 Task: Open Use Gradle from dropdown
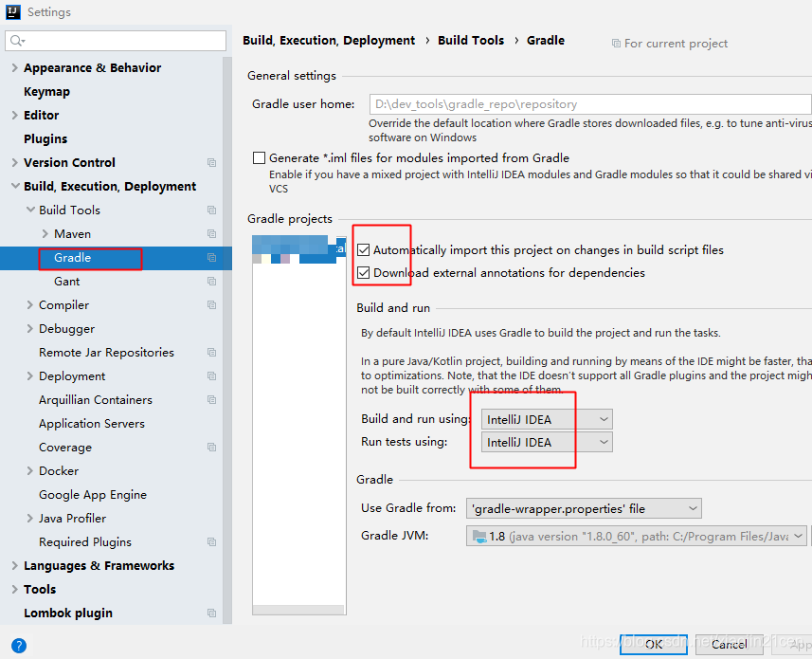pos(584,508)
